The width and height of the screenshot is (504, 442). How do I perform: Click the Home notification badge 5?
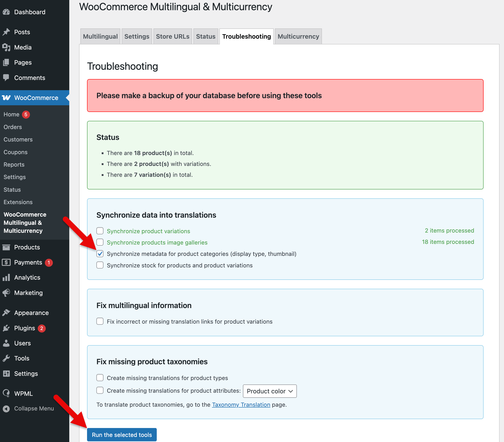26,114
